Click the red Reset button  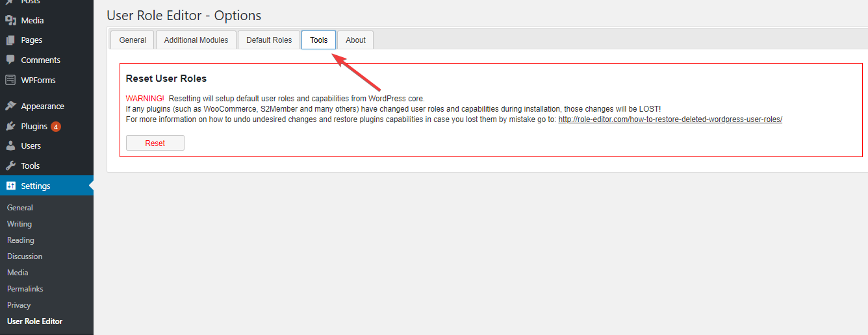(x=155, y=143)
